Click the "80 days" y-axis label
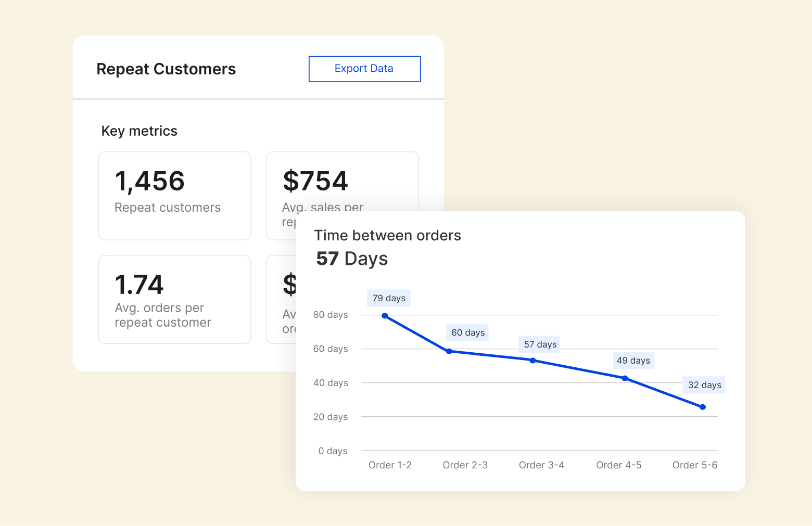The height and width of the screenshot is (526, 812). (330, 315)
